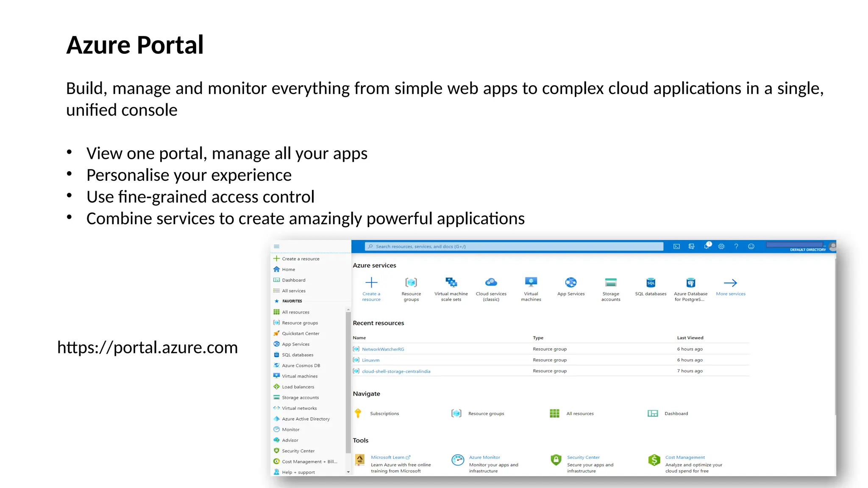Open the Cost Management text link
This screenshot has width=868, height=488.
685,457
